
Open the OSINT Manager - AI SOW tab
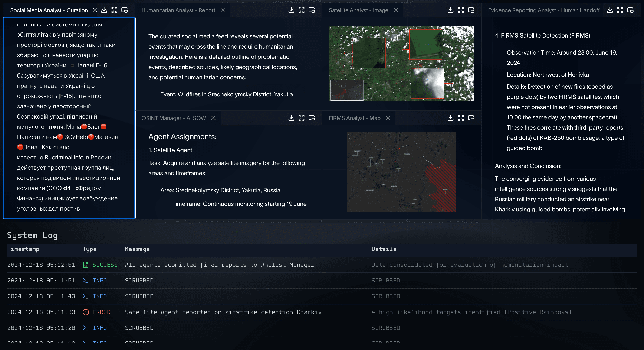(173, 118)
